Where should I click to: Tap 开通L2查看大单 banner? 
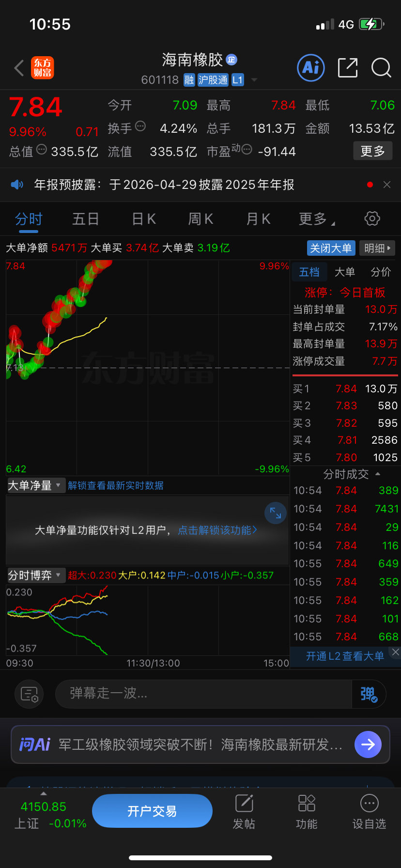[x=345, y=656]
